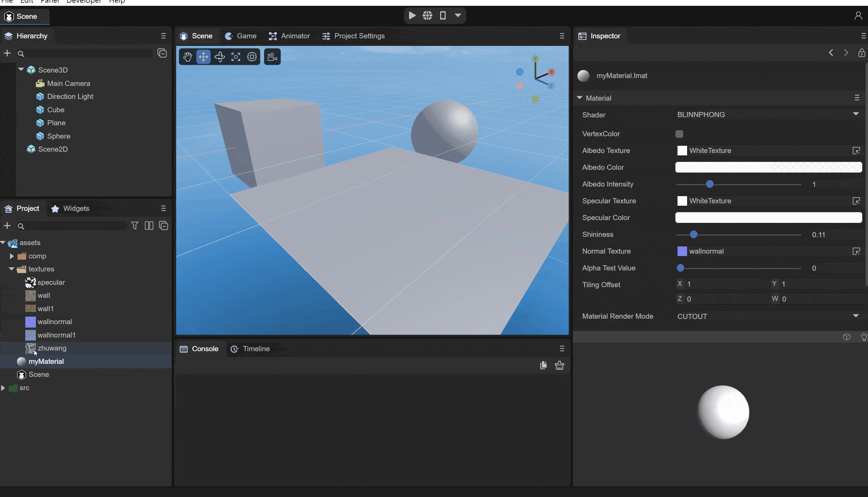This screenshot has width=868, height=497.
Task: Expand the comp folder in assets
Action: 12,256
